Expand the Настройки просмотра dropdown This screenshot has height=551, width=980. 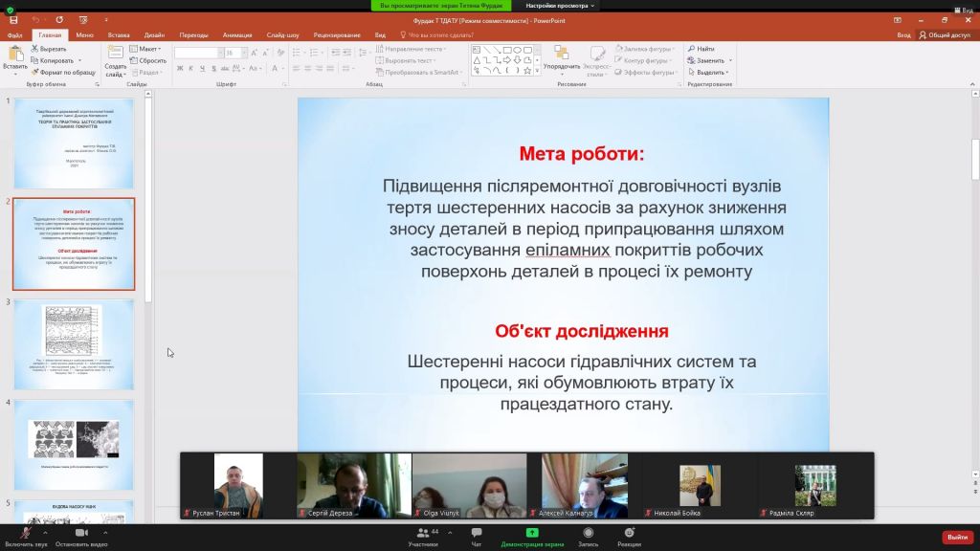point(560,6)
